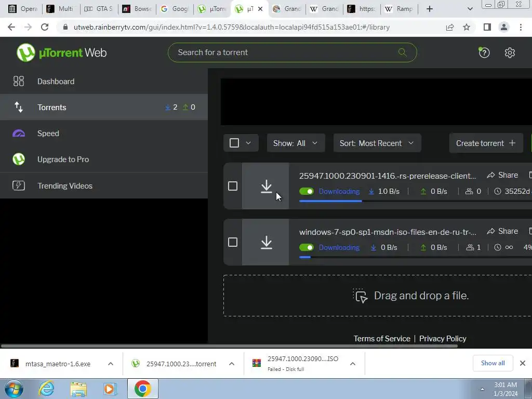This screenshot has height=399, width=532.
Task: Open the Terms of Service link
Action: pos(382,339)
